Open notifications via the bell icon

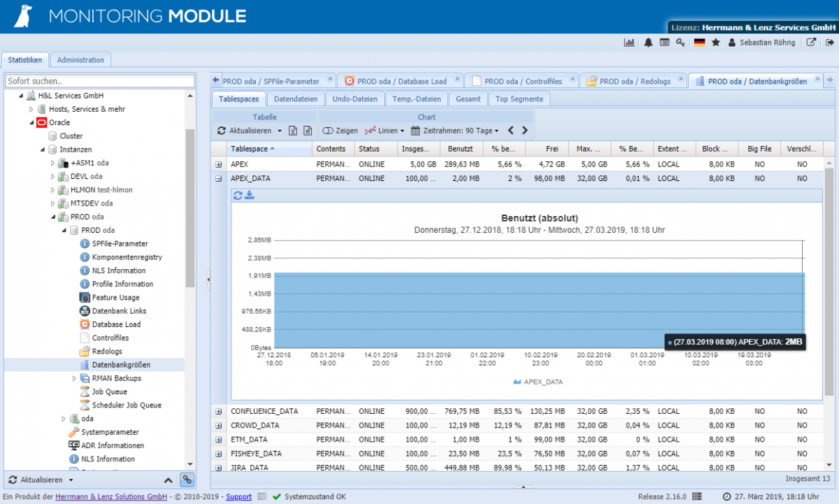point(647,42)
